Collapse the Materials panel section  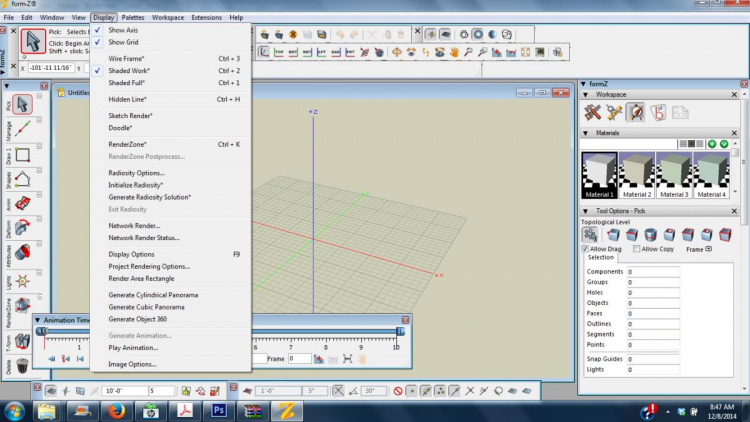click(x=588, y=132)
